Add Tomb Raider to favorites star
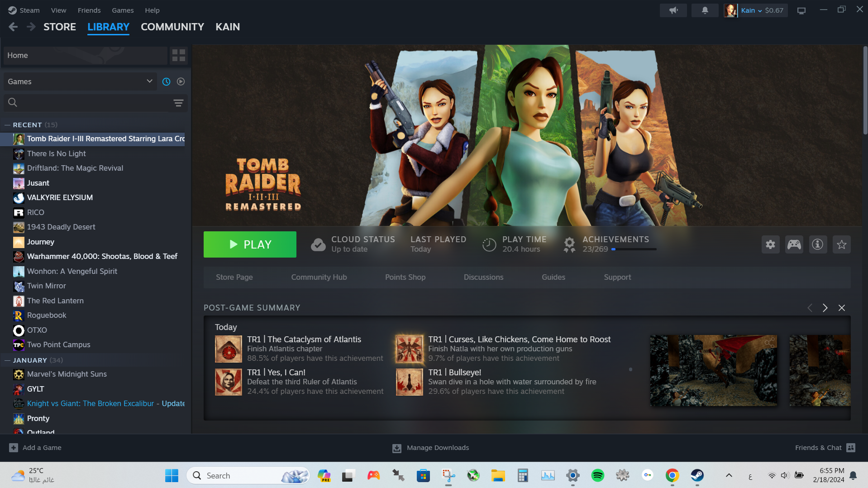 [841, 244]
